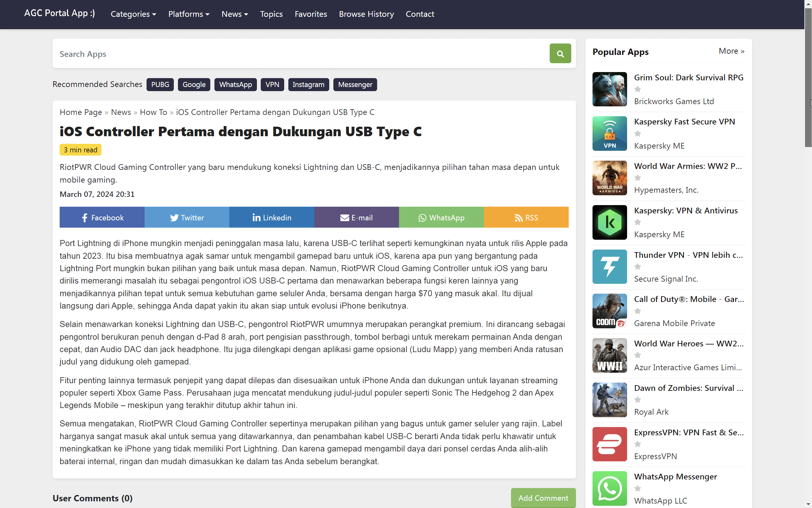This screenshot has height=508, width=812.
Task: Open World War Armies app icon
Action: pyautogui.click(x=610, y=178)
